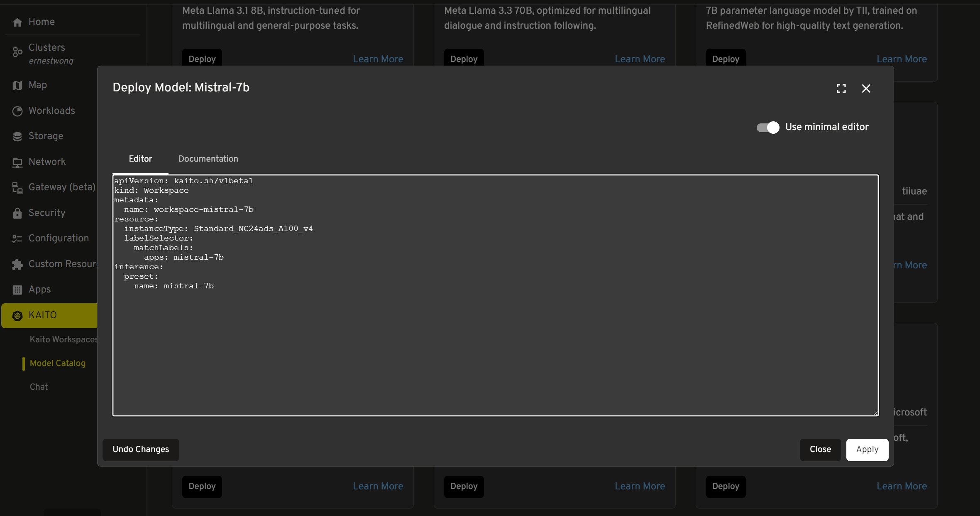Switch to the Editor tab
The height and width of the screenshot is (516, 980).
[140, 159]
